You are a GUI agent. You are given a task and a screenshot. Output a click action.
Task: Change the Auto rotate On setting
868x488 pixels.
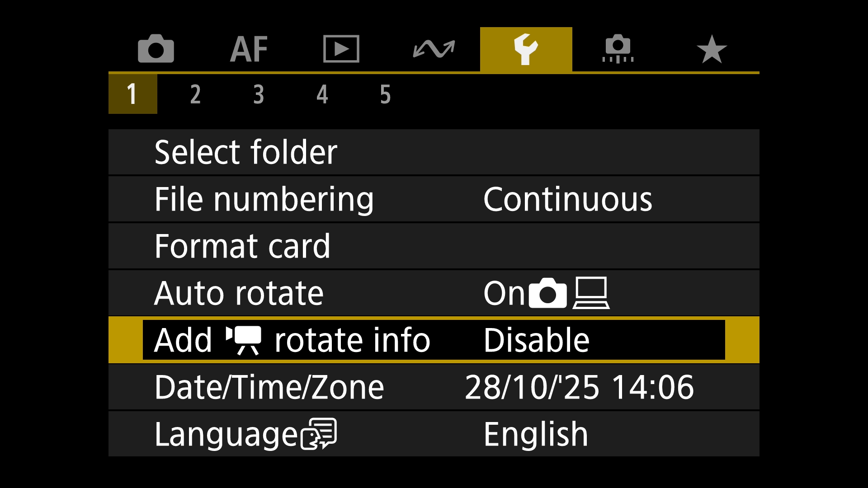coord(546,293)
